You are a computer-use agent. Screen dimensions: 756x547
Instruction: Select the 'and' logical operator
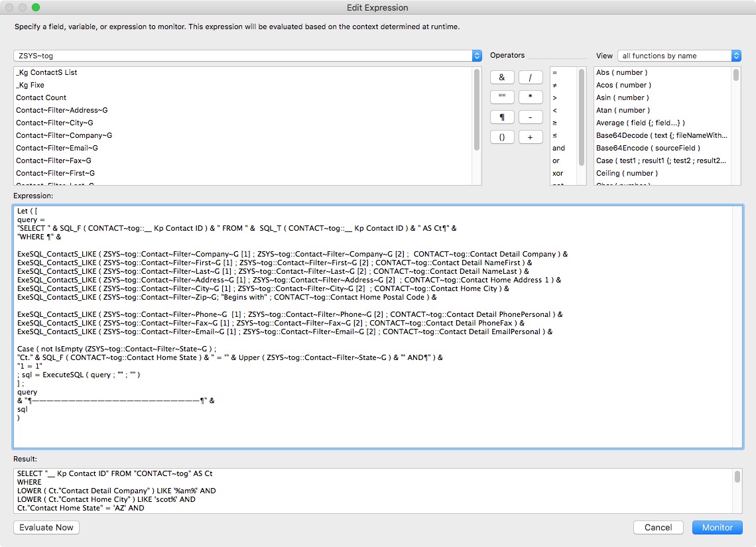click(558, 148)
